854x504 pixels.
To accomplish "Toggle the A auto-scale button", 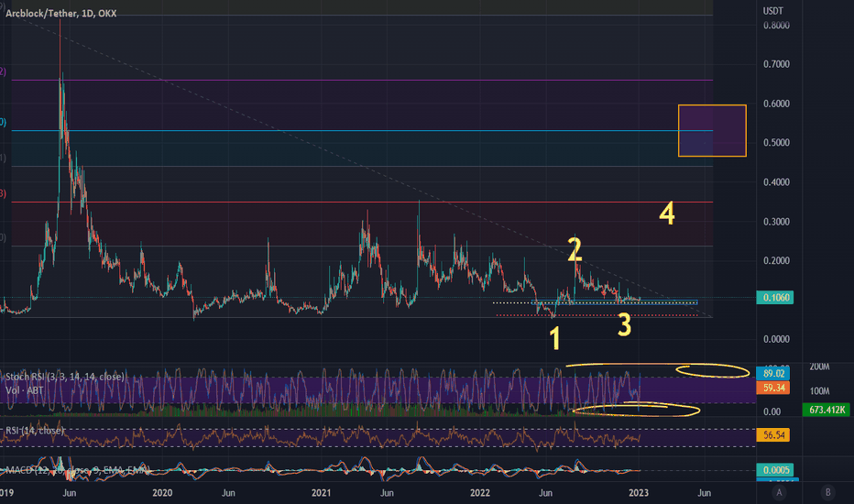I will tap(779, 493).
